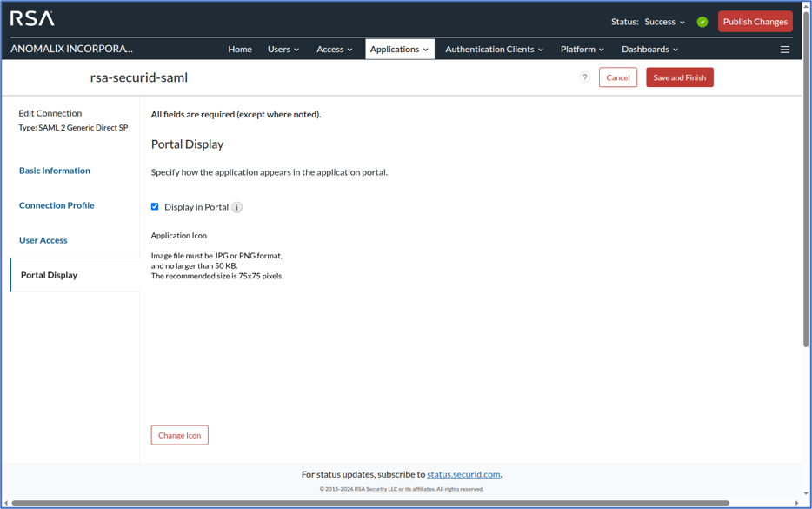The width and height of the screenshot is (812, 509).
Task: Click the horizontal scrollbar left arrow
Action: (6, 503)
